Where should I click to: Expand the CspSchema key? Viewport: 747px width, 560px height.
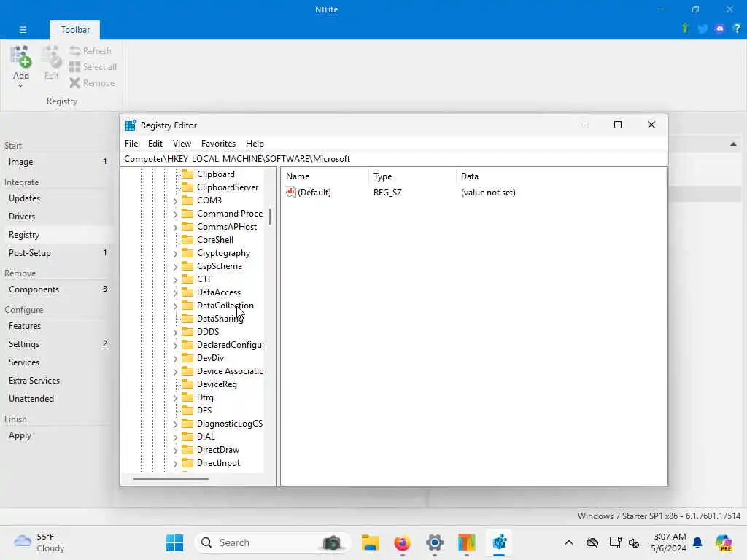pyautogui.click(x=175, y=267)
